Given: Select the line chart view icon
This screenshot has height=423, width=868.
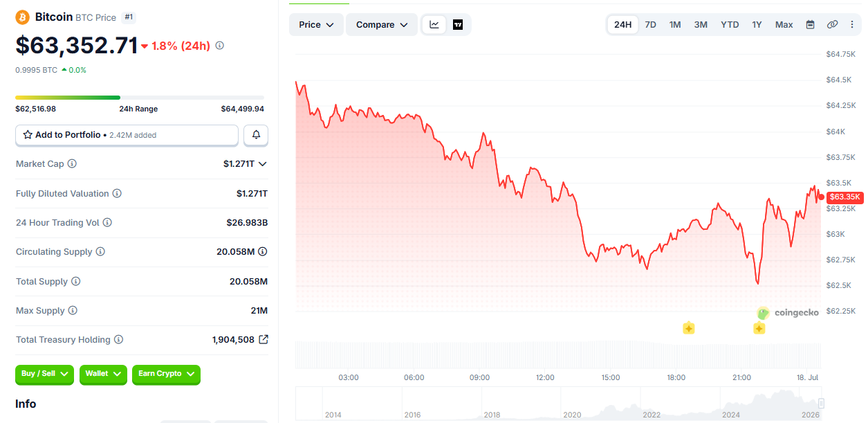Looking at the screenshot, I should coord(434,25).
